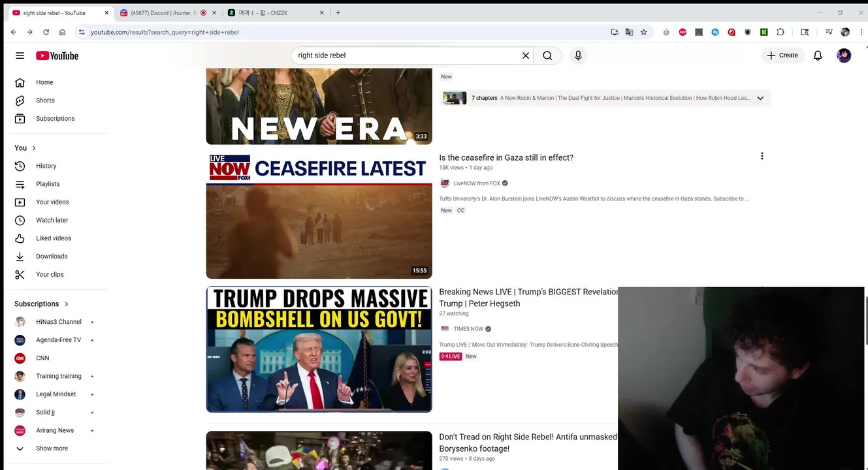Open a new browser tab
Image resolution: width=868 pixels, height=470 pixels.
[338, 13]
